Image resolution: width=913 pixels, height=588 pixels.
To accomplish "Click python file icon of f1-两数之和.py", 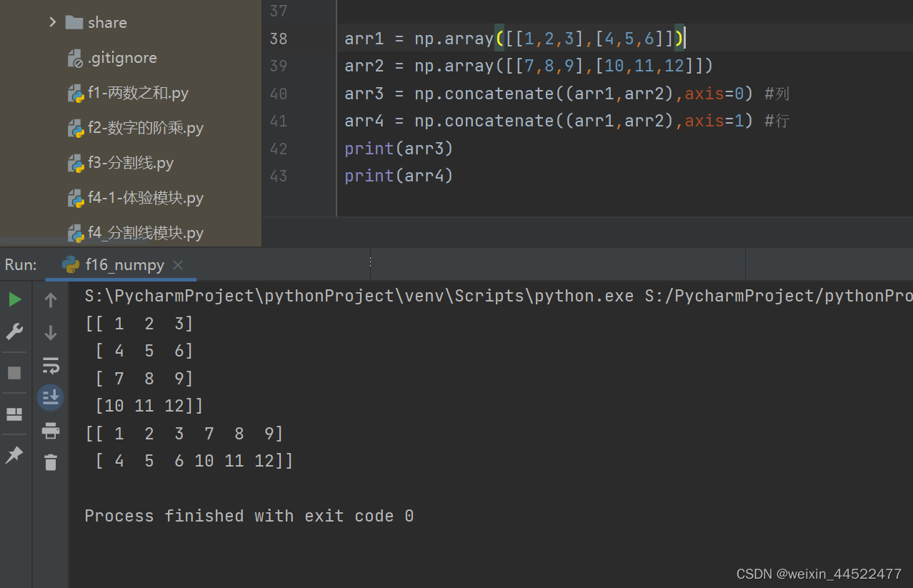I will click(x=75, y=93).
